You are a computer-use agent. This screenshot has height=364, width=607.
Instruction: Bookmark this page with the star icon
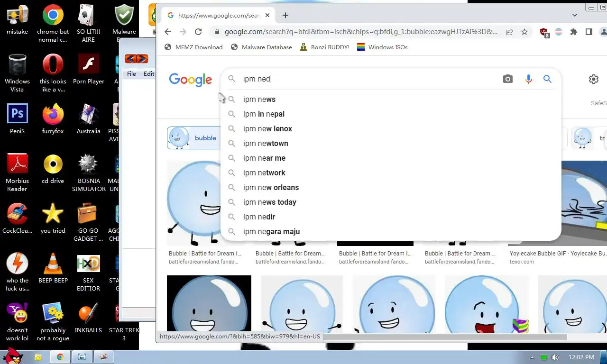click(x=524, y=32)
